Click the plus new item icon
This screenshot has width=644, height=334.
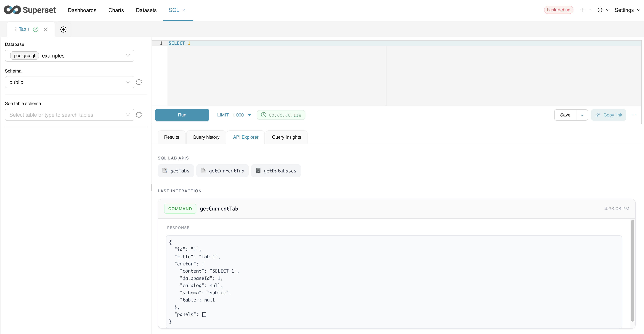click(583, 10)
